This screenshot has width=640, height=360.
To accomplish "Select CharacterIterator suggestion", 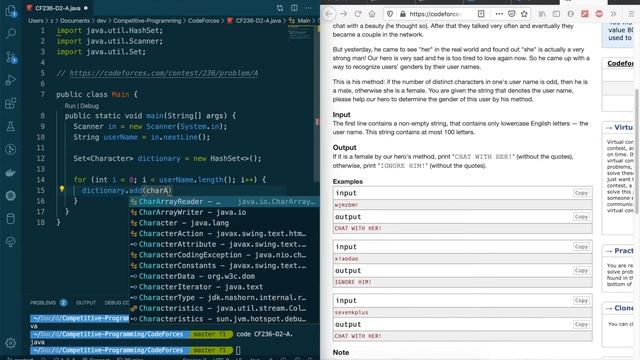I will (224, 287).
